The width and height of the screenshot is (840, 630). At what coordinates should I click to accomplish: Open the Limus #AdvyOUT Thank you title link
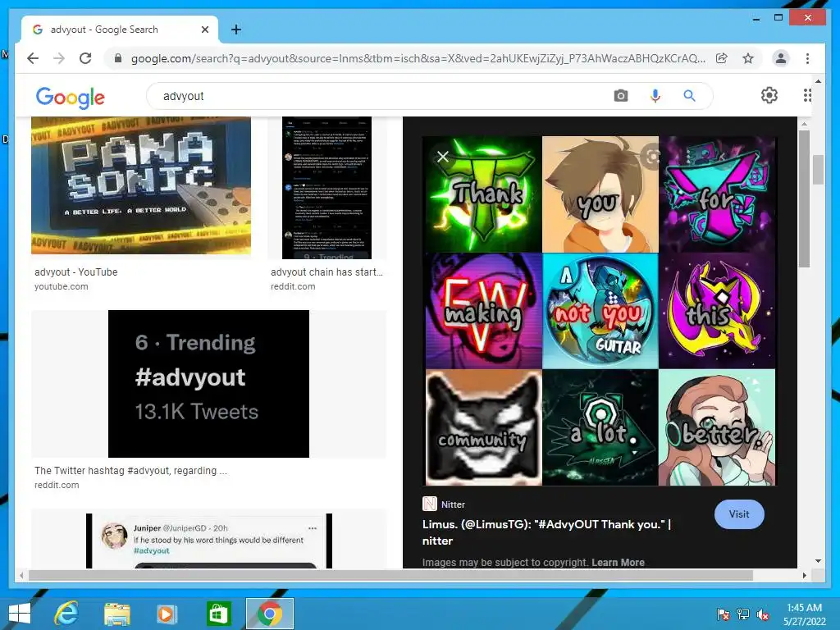[x=546, y=532]
